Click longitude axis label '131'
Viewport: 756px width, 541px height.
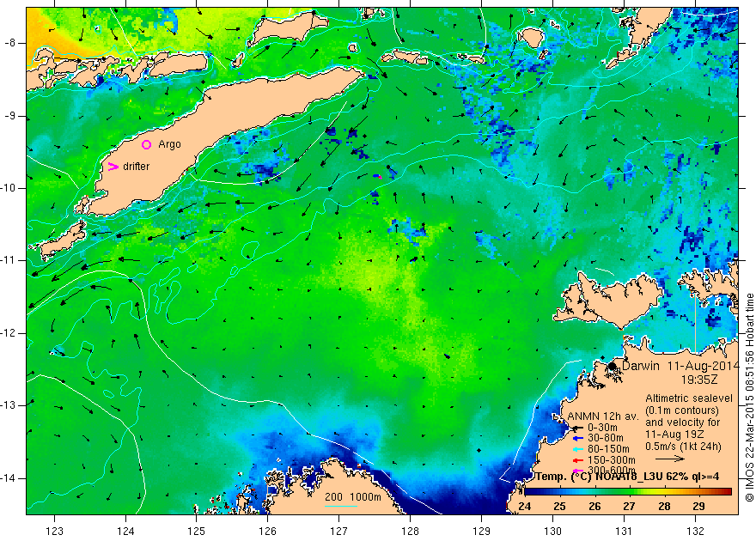coord(624,531)
